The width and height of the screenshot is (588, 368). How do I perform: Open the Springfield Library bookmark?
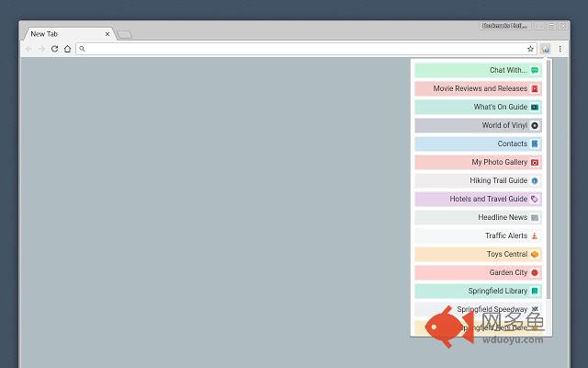pos(478,291)
